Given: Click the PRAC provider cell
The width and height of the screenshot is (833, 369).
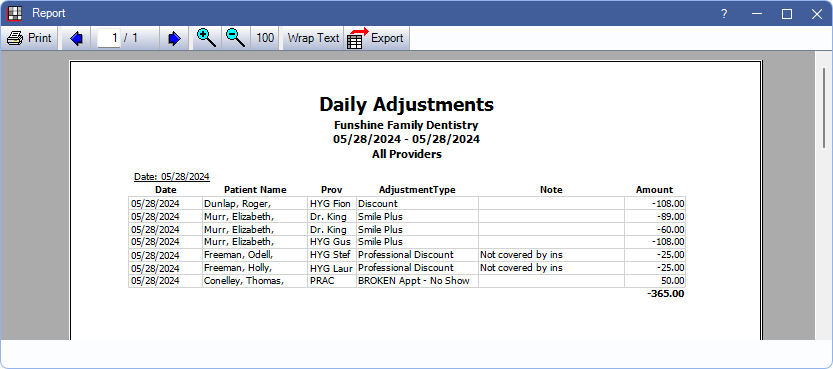Looking at the screenshot, I should click(332, 281).
